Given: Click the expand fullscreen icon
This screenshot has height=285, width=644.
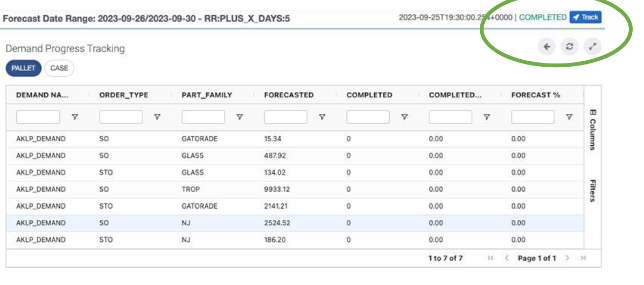Looking at the screenshot, I should click(x=592, y=47).
